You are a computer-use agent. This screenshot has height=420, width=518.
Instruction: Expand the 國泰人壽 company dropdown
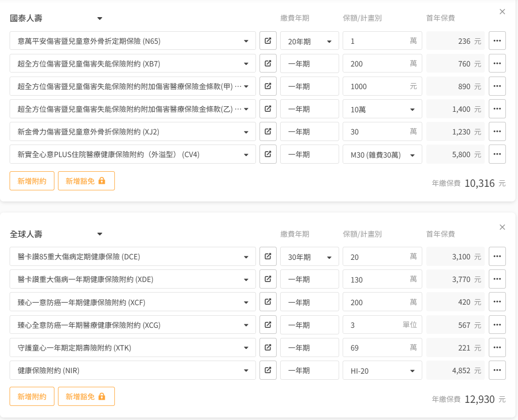[100, 19]
